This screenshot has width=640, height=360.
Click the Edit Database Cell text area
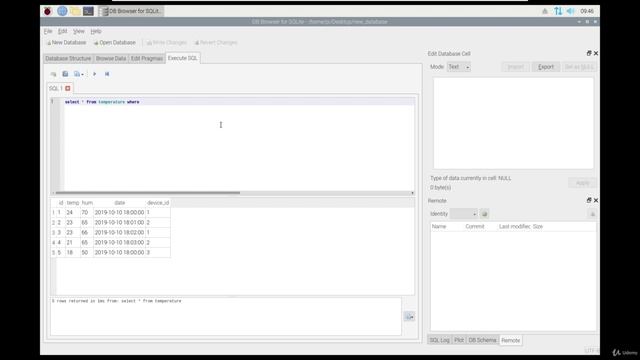pyautogui.click(x=513, y=123)
